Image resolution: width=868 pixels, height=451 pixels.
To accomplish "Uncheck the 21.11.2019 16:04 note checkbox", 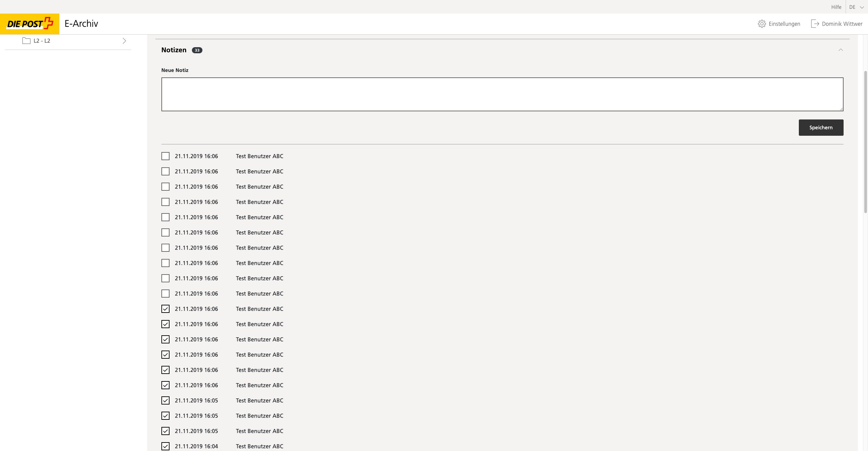I will click(165, 446).
